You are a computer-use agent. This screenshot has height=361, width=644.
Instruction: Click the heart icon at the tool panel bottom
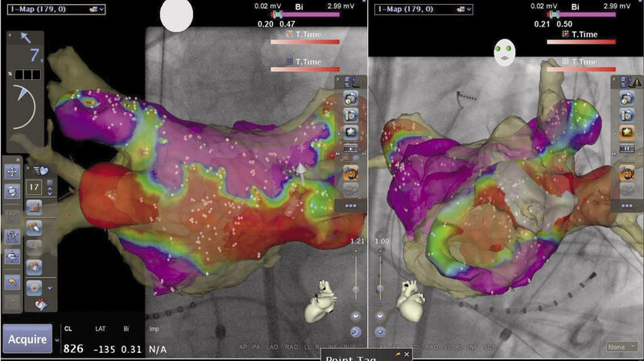click(41, 305)
